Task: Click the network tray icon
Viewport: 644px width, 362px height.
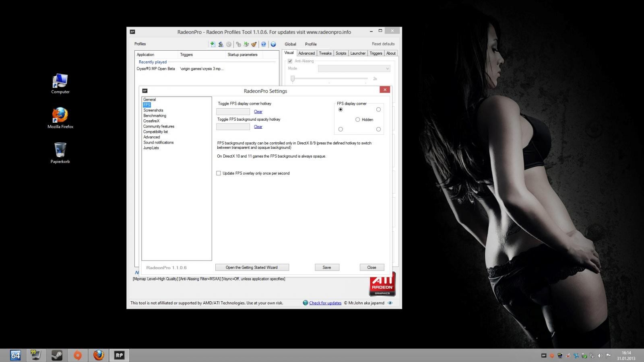Action: click(x=592, y=356)
